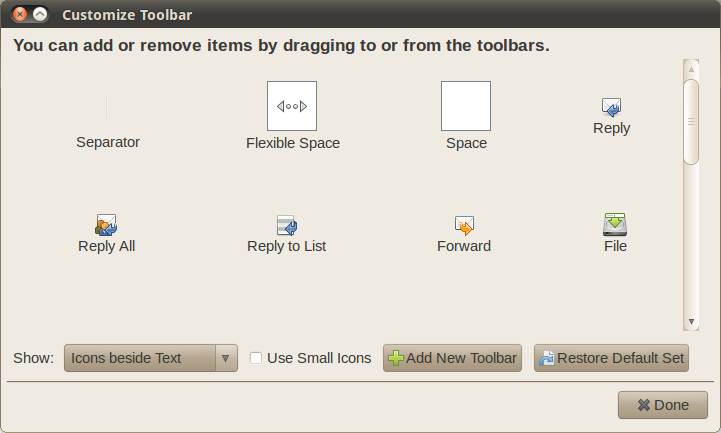Click the blank Space item box

click(466, 106)
